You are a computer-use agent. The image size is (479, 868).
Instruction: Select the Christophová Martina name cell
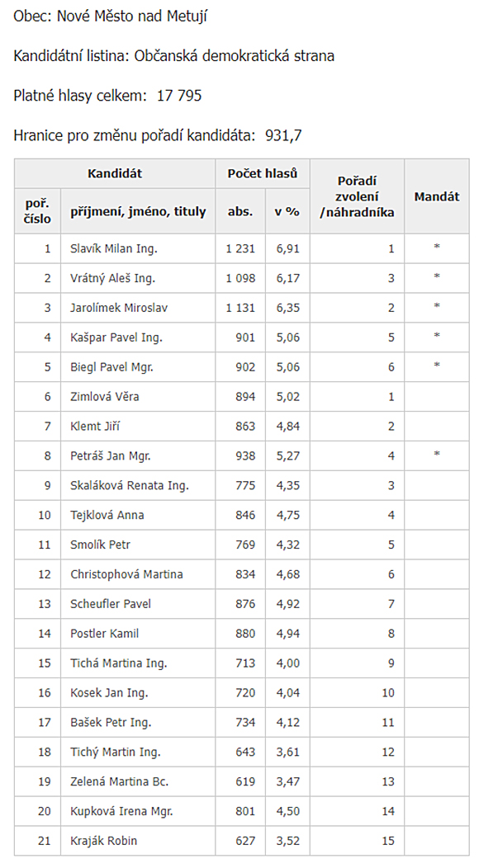click(137, 574)
